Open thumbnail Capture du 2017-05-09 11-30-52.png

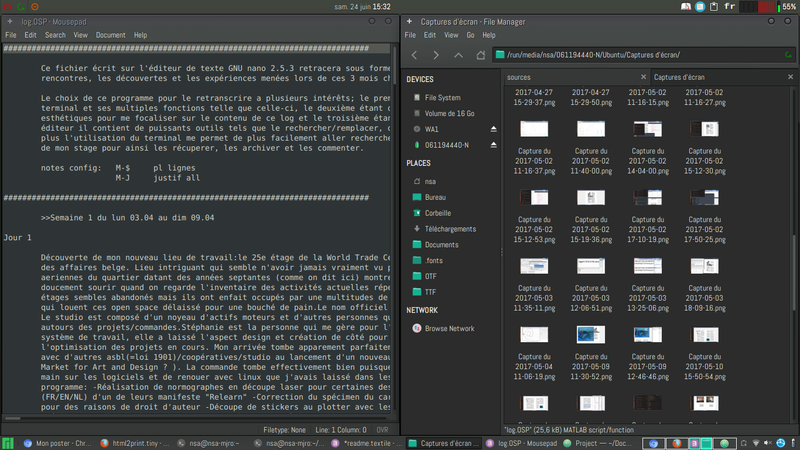[x=591, y=353]
